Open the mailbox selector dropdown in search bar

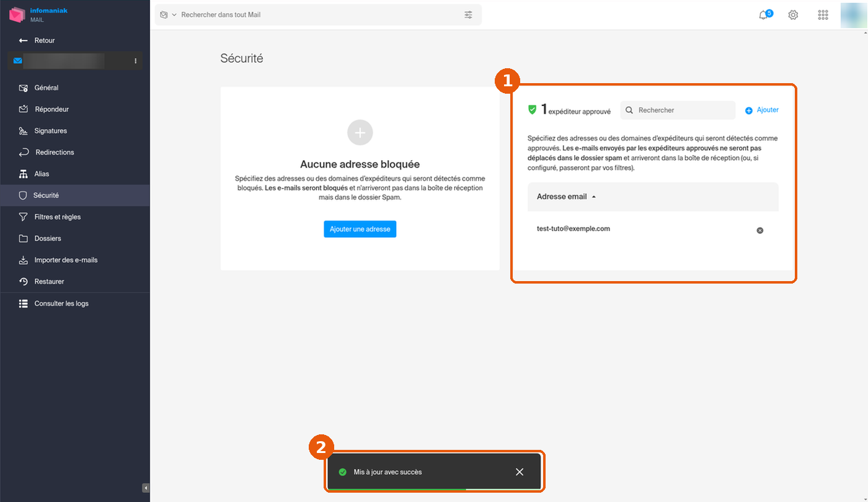[168, 15]
